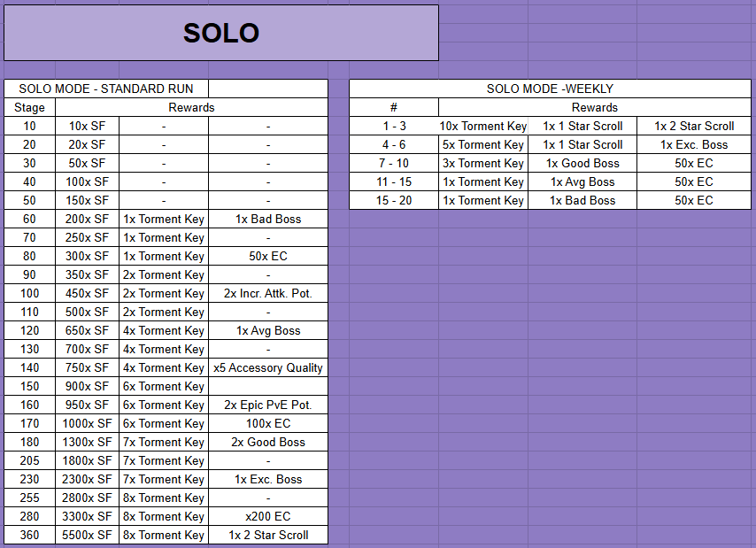Click the 1x Bad Boss cell for stage 60
Image resolution: width=756 pixels, height=548 pixels.
click(268, 219)
